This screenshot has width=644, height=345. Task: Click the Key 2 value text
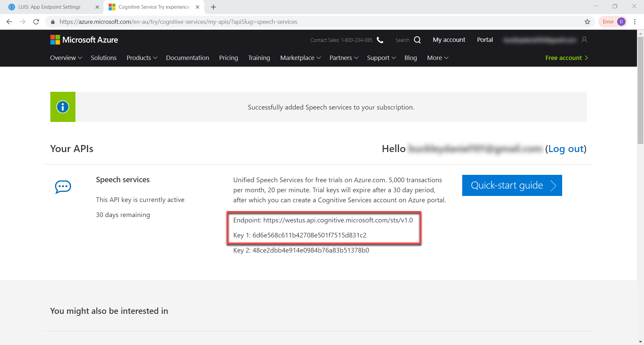(x=311, y=250)
